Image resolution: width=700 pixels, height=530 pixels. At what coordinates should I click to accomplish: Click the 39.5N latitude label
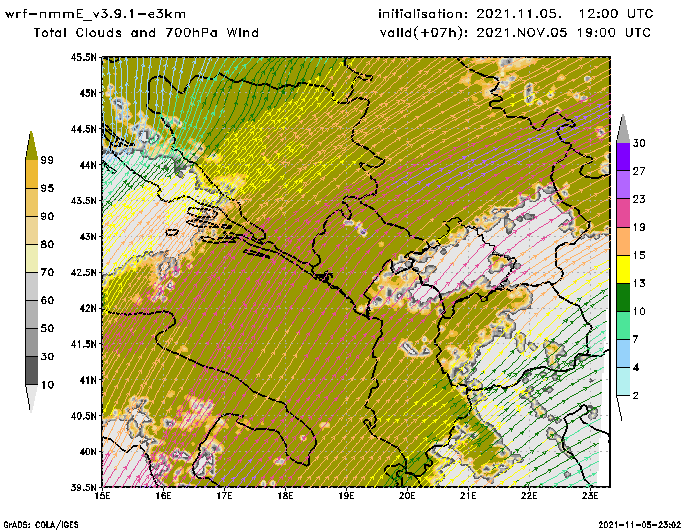[83, 488]
